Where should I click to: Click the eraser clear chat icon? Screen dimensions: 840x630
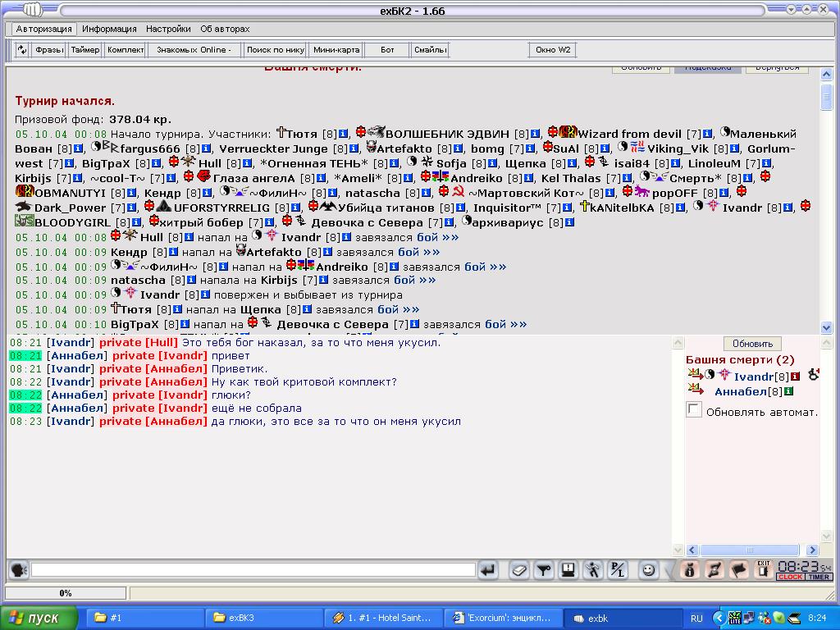[x=518, y=570]
